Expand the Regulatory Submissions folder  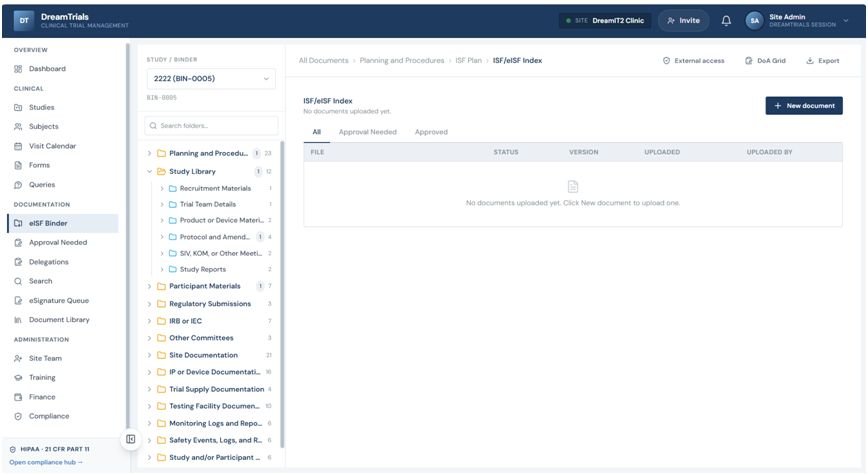[149, 304]
